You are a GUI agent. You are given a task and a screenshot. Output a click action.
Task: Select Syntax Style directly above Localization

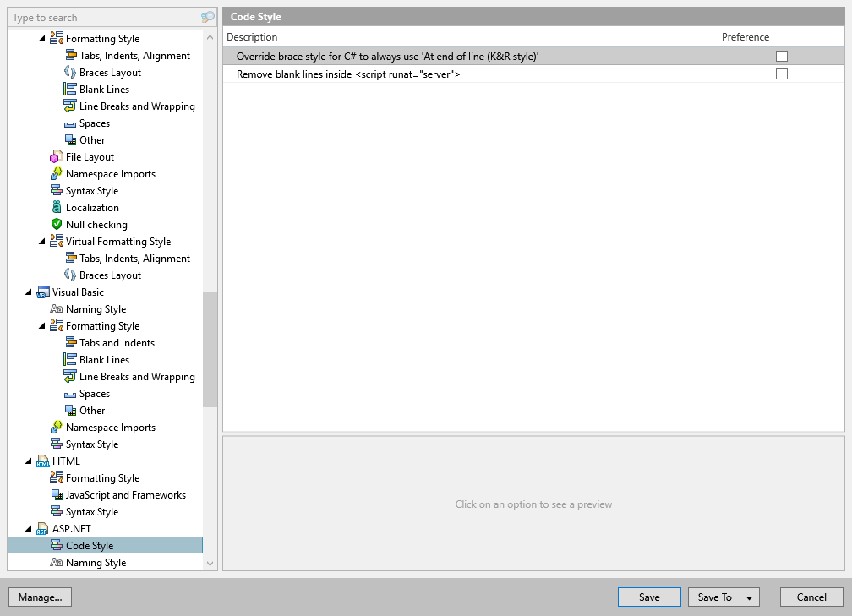(92, 191)
